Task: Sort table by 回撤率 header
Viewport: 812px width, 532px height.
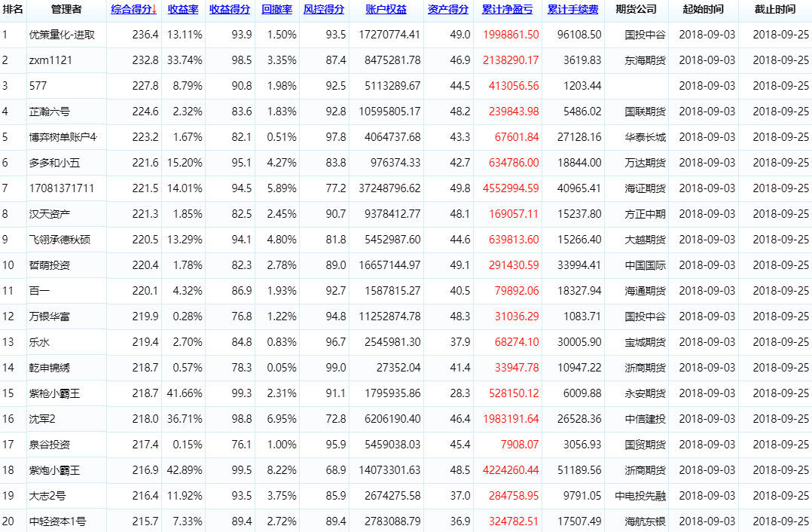Action: [x=277, y=9]
